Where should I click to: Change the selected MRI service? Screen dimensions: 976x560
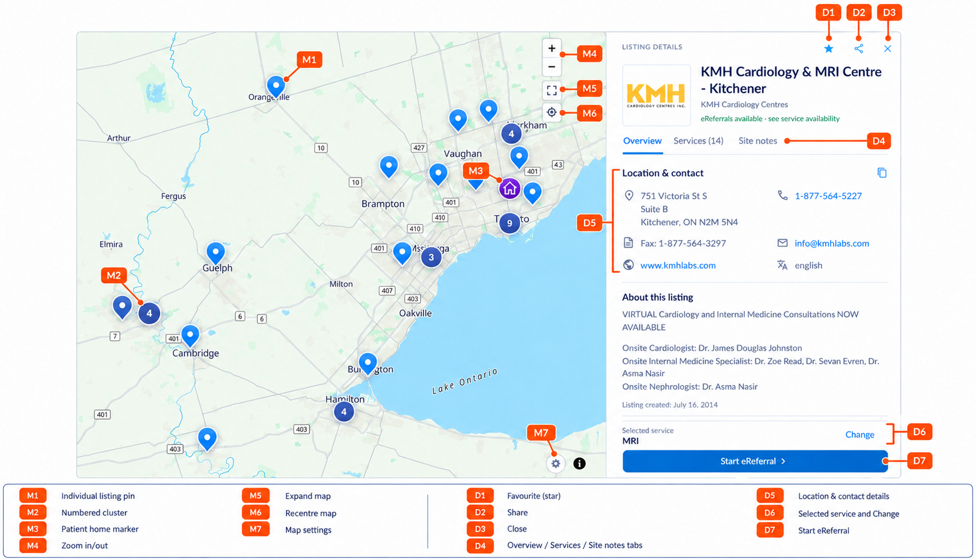(859, 434)
